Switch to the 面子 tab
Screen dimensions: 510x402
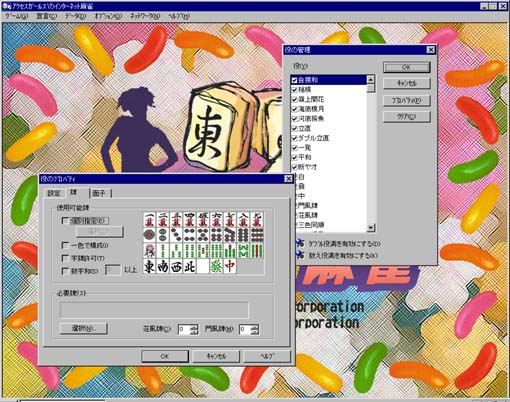(99, 193)
